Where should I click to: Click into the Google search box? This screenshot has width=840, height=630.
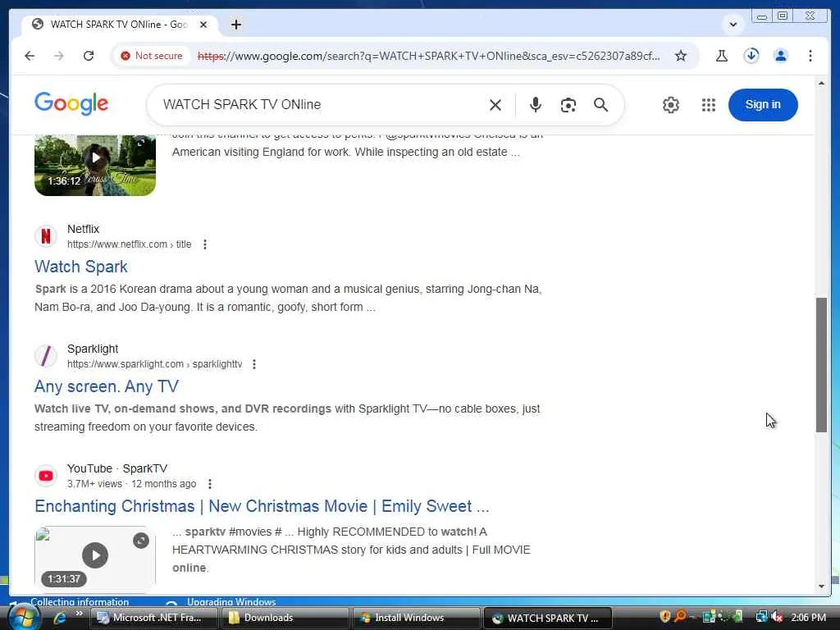tap(322, 104)
